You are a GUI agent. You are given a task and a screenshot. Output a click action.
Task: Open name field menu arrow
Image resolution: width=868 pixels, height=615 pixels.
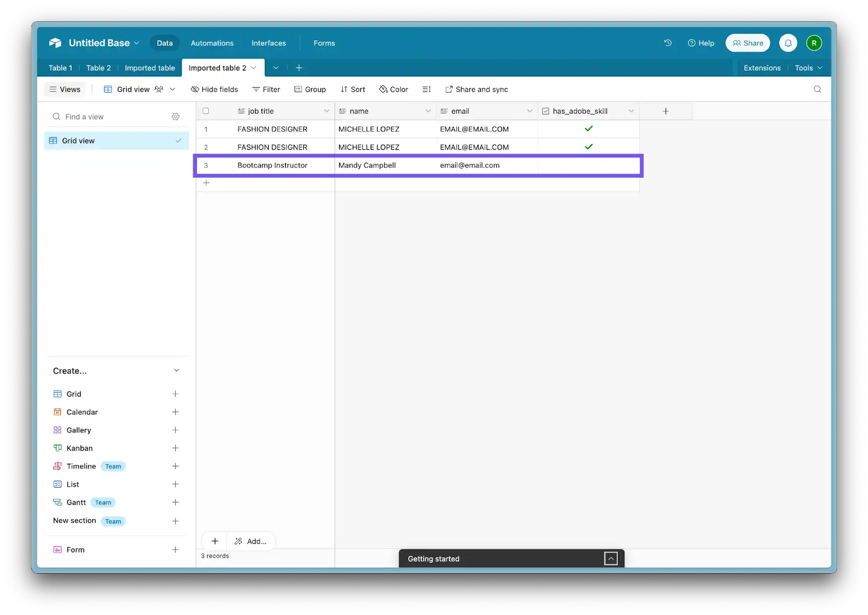pos(428,111)
